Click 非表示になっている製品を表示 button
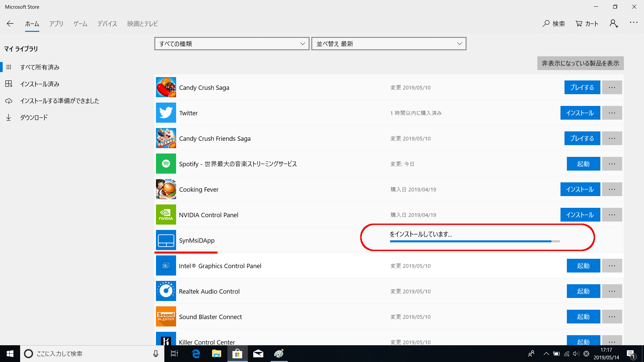Image resolution: width=644 pixels, height=362 pixels. 581,63
